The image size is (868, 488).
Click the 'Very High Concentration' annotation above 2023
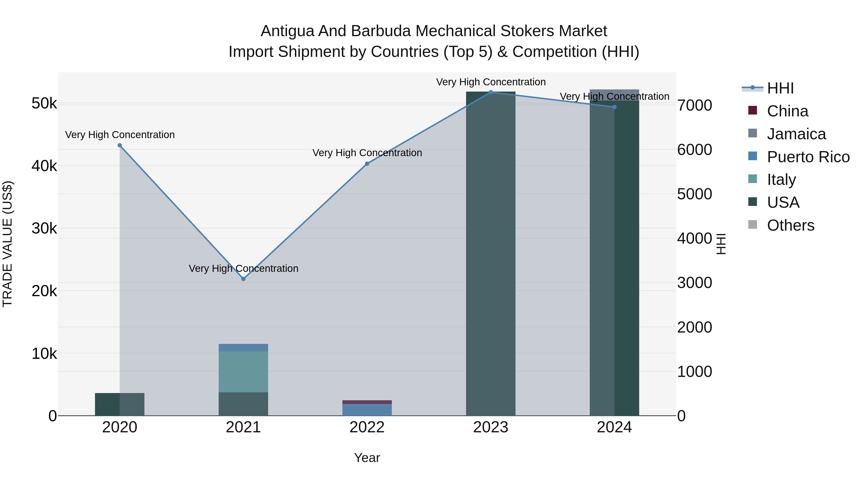(x=491, y=82)
